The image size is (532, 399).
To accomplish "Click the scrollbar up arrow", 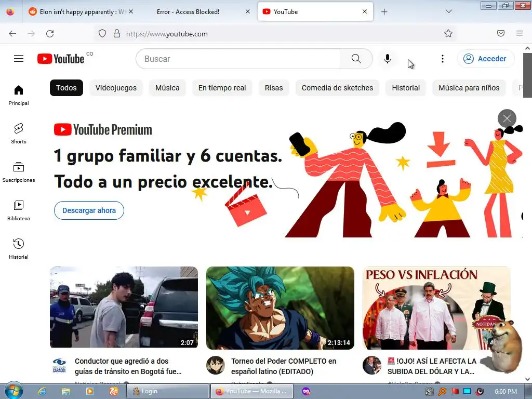I will pos(528,48).
